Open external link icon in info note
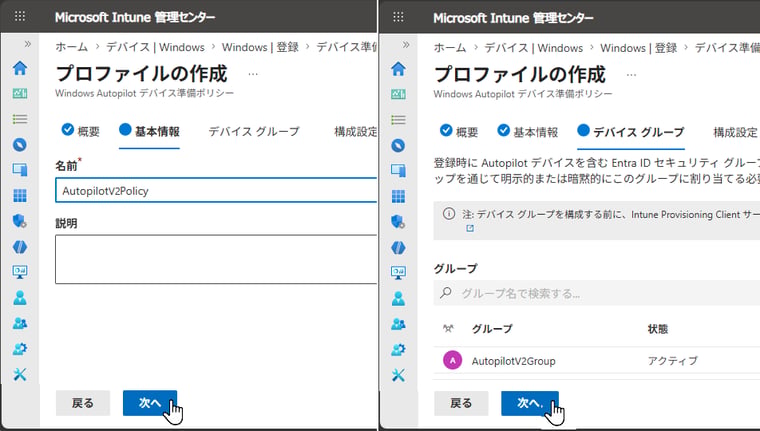 470,228
